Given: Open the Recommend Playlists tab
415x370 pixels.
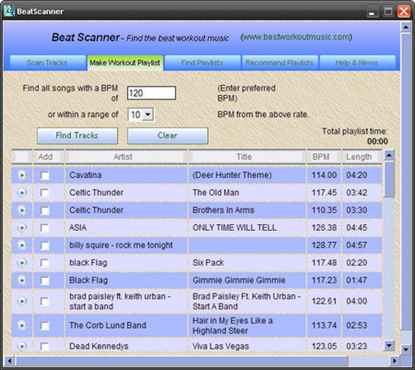Looking at the screenshot, I should click(x=279, y=63).
